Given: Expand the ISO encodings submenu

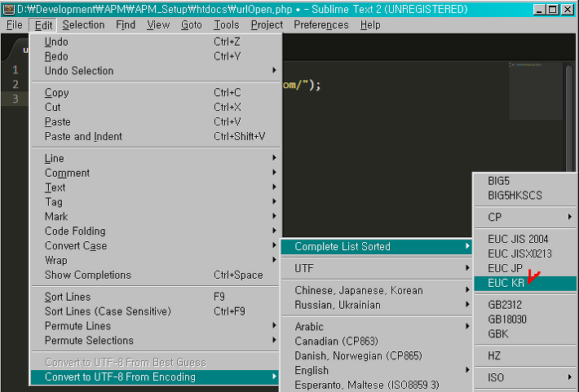Looking at the screenshot, I should (x=525, y=377).
